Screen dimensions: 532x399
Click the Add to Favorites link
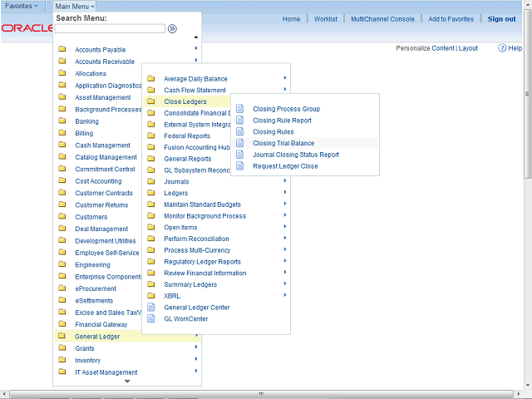[451, 19]
